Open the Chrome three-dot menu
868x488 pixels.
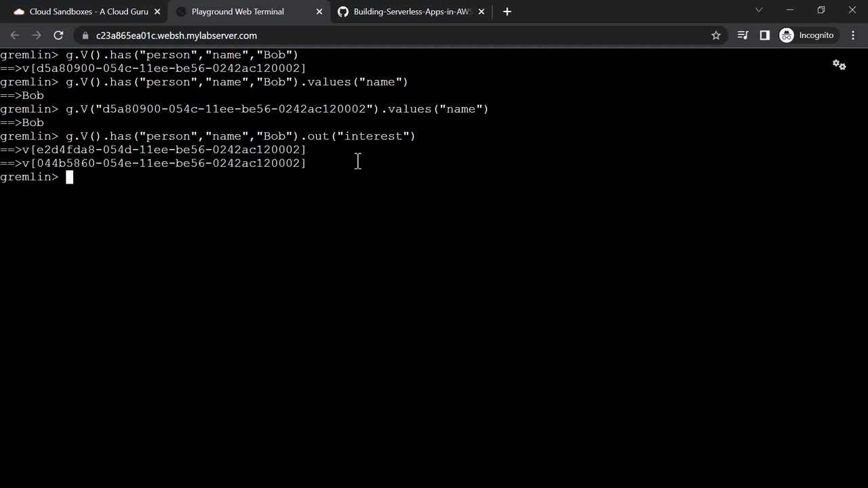(853, 35)
